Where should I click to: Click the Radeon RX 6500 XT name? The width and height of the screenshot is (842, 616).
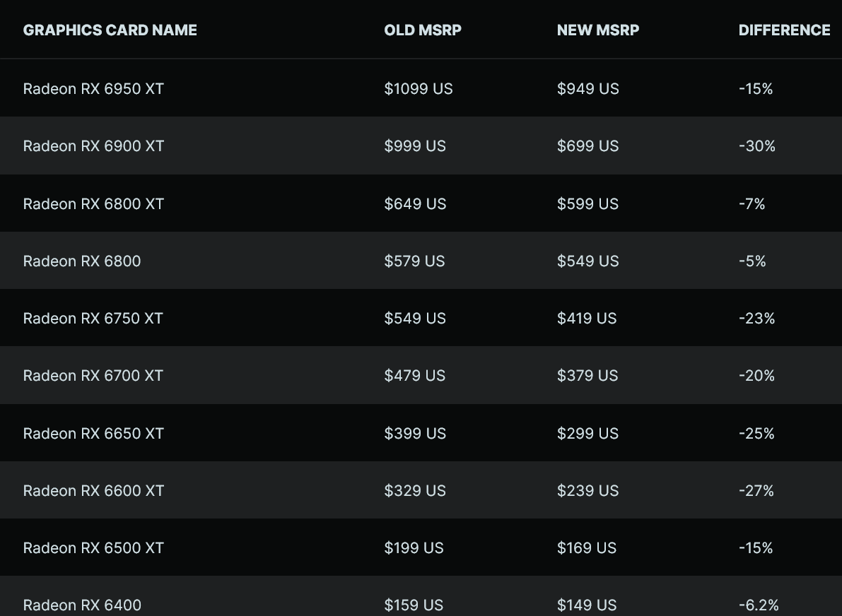[x=93, y=548]
